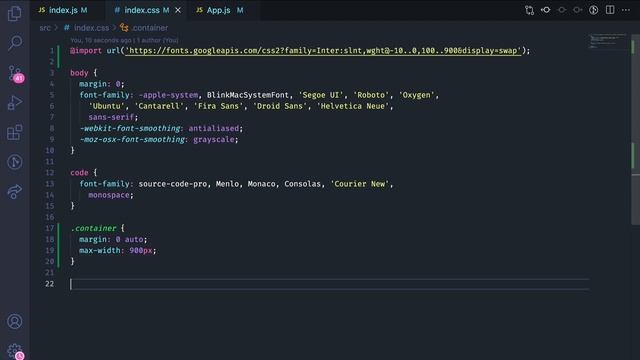Image resolution: width=640 pixels, height=360 pixels.
Task: Click the monospace value on line 14
Action: point(109,195)
